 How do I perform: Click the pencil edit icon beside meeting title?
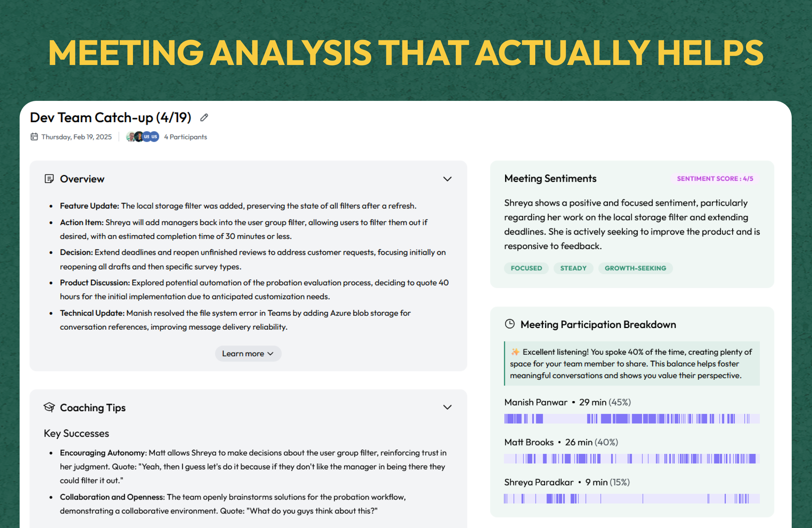[x=204, y=117]
